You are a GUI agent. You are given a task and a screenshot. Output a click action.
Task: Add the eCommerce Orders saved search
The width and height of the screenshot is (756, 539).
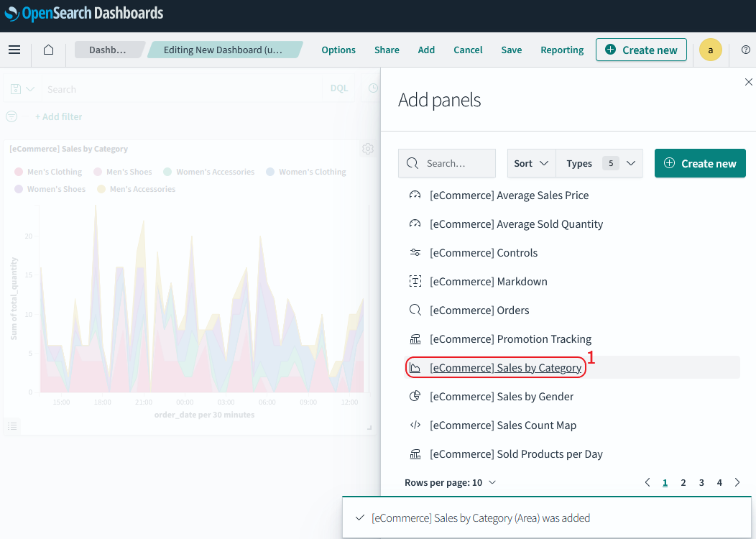point(479,310)
